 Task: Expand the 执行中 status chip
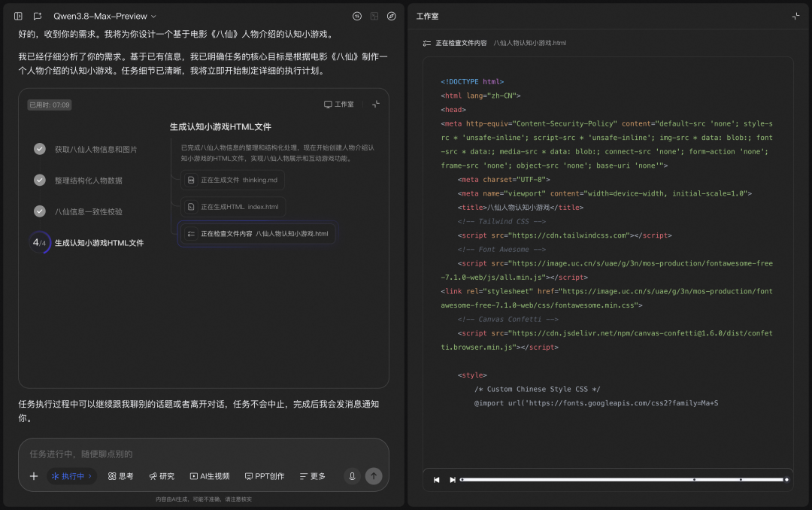tap(72, 476)
